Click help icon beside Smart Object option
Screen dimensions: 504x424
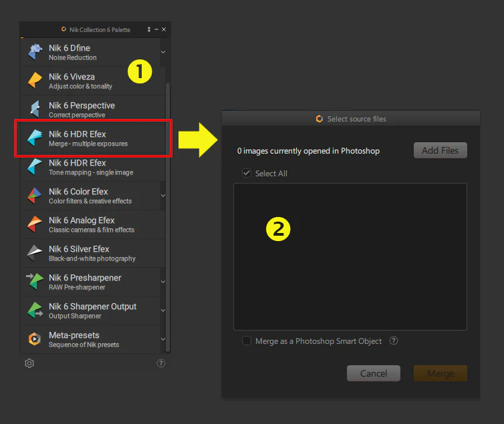pos(394,341)
